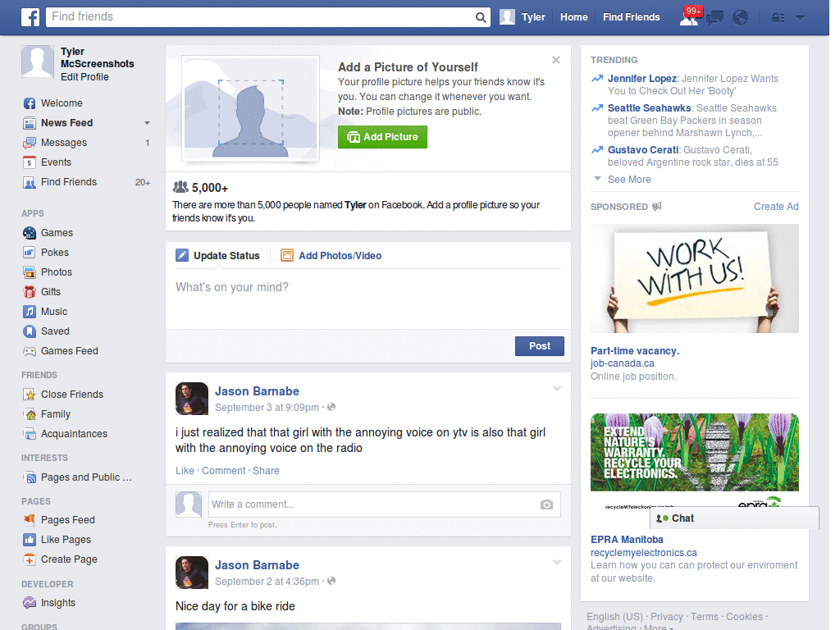Select Add Photos/Video tab
The height and width of the screenshot is (630, 840).
331,256
